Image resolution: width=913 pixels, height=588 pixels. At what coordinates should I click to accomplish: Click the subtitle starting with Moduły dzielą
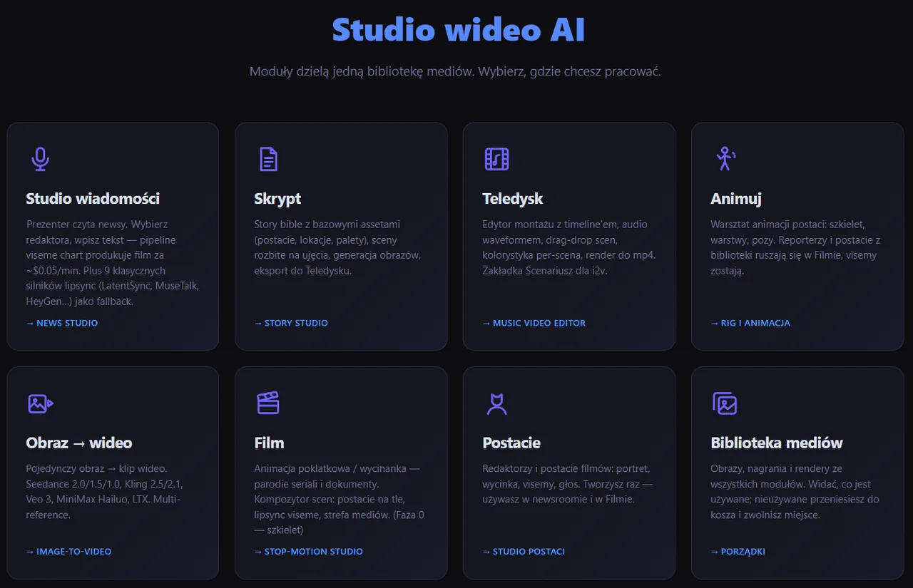click(x=455, y=72)
